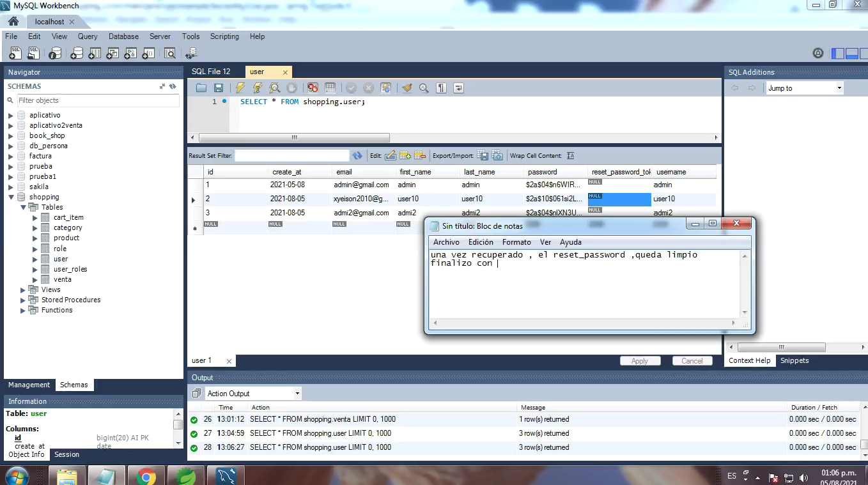Open Archivo menu in Bloc de notas
The height and width of the screenshot is (485, 868).
pyautogui.click(x=446, y=242)
